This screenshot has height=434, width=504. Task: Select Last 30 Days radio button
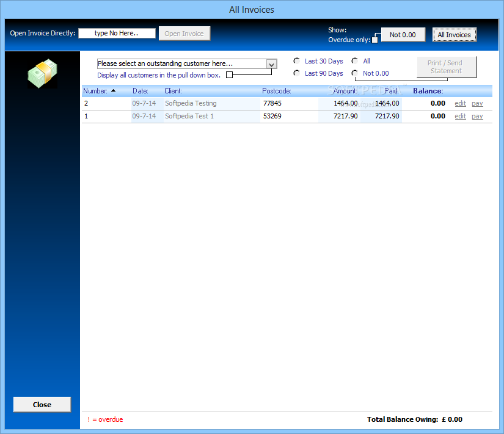297,61
